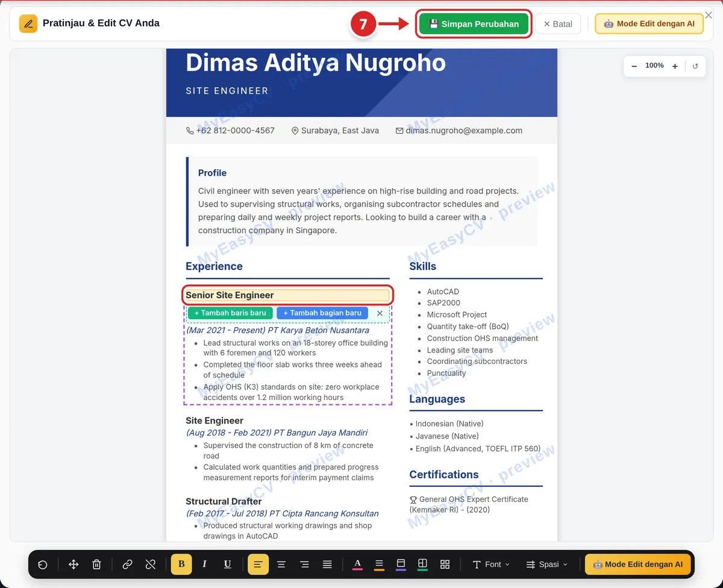This screenshot has height=588, width=723.
Task: Open the Spasi spacing dropdown
Action: pyautogui.click(x=546, y=565)
